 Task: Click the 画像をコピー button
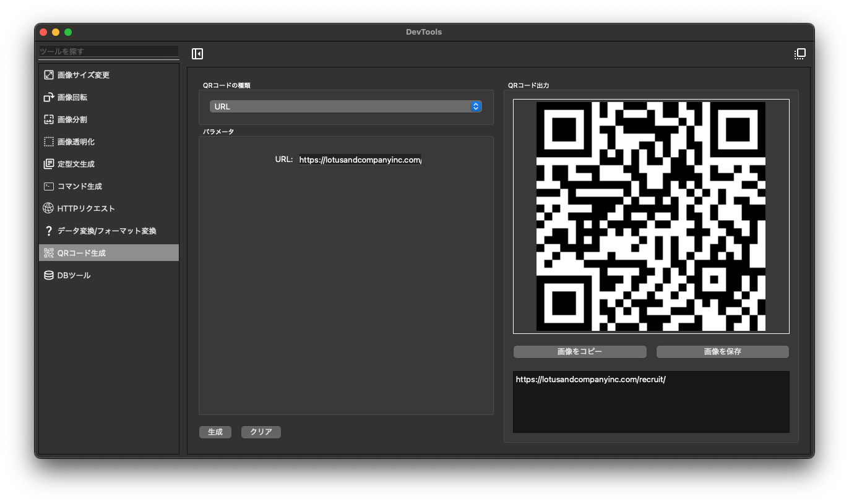coord(580,351)
